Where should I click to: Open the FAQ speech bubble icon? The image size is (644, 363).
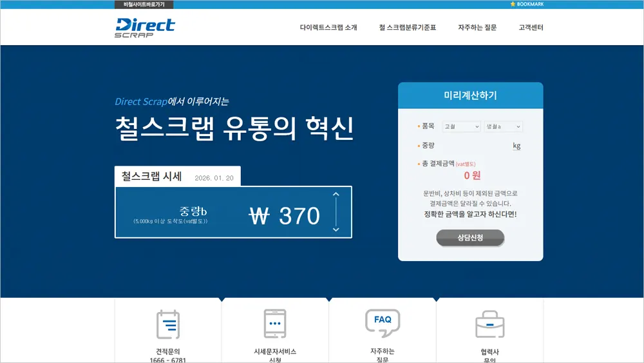[x=383, y=323]
